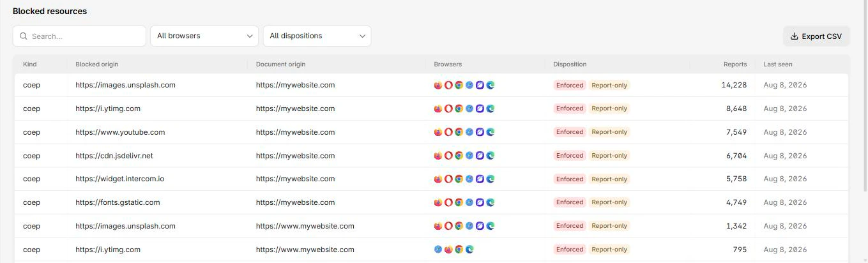Click Safari icon in the 14,228 reports row

469,85
